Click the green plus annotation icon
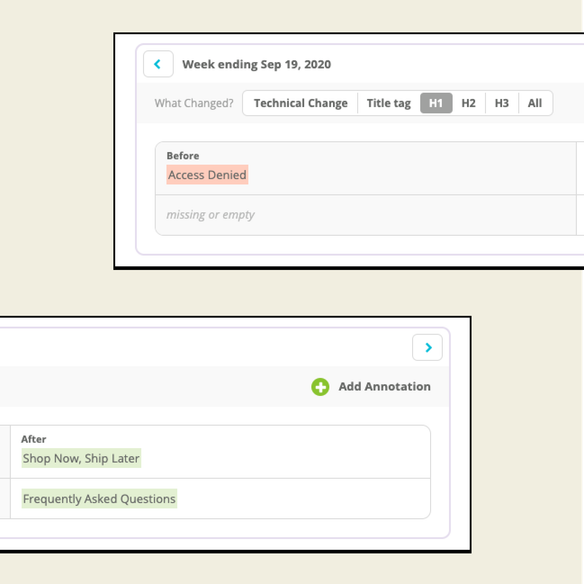This screenshot has width=584, height=584. click(320, 387)
